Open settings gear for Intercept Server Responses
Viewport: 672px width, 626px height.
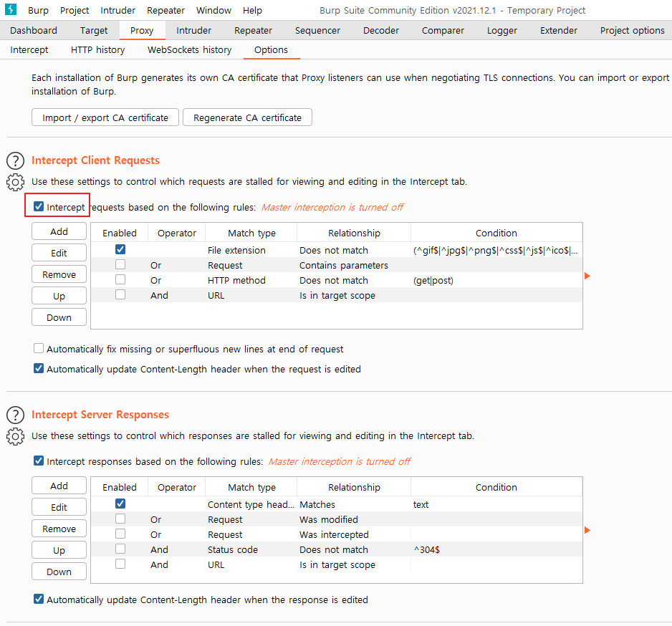pyautogui.click(x=16, y=436)
